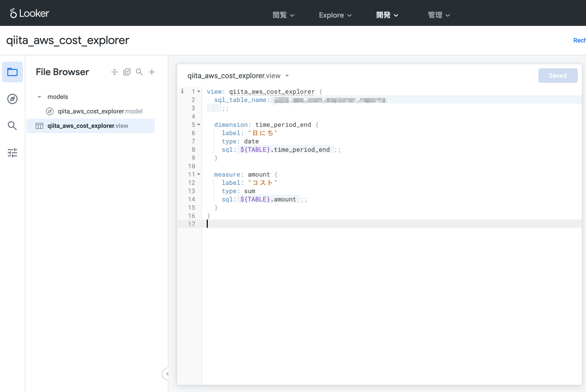Viewport: 586px width, 392px height.
Task: Click line number 16 in gutter
Action: (x=192, y=216)
